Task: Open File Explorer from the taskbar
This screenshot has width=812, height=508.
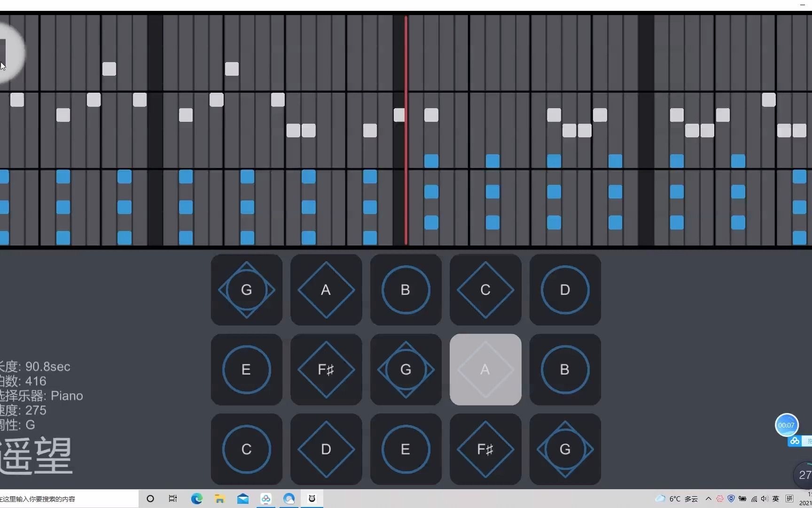Action: [219, 499]
